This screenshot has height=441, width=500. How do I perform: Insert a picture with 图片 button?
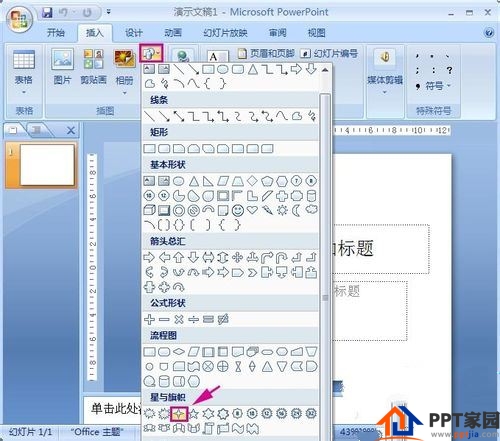pos(62,67)
